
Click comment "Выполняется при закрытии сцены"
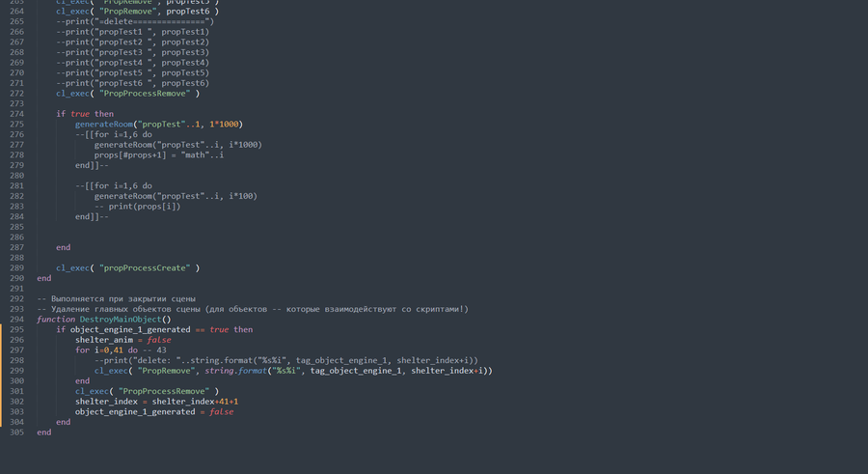point(122,298)
